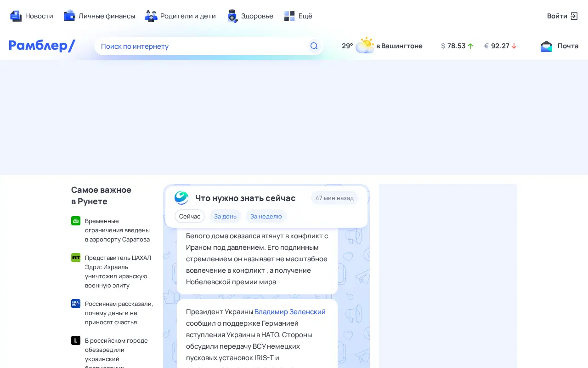
Task: Click the login arrow icon beside Войти
Action: [x=574, y=16]
